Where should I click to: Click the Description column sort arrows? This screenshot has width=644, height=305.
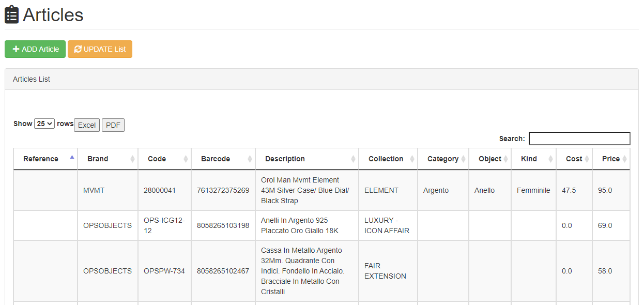353,159
